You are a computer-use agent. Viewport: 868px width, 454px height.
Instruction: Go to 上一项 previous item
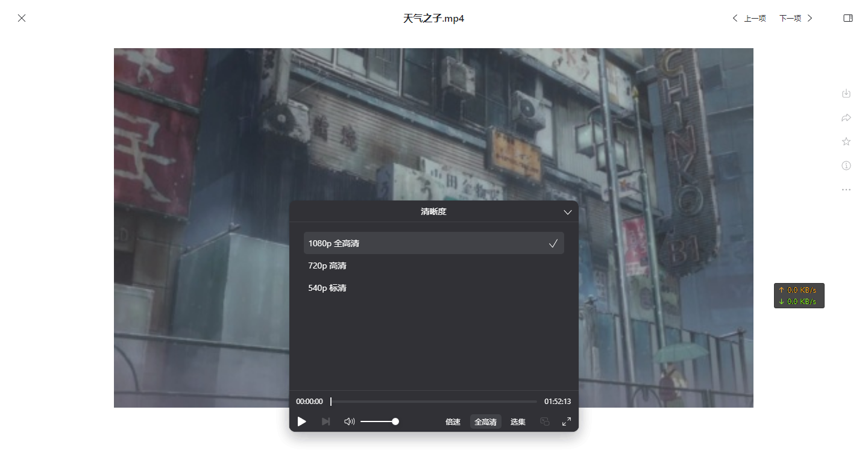[x=749, y=18]
